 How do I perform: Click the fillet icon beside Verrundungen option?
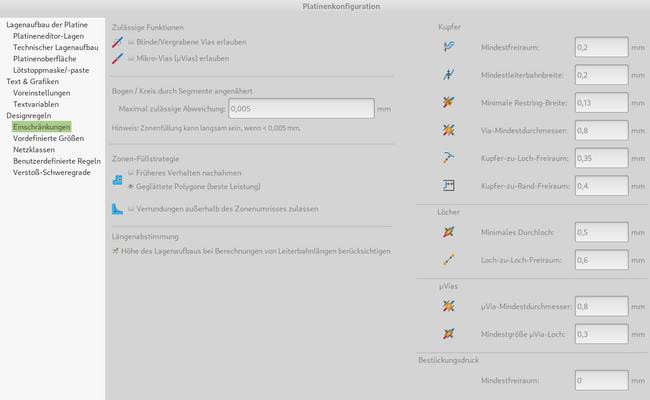[117, 209]
